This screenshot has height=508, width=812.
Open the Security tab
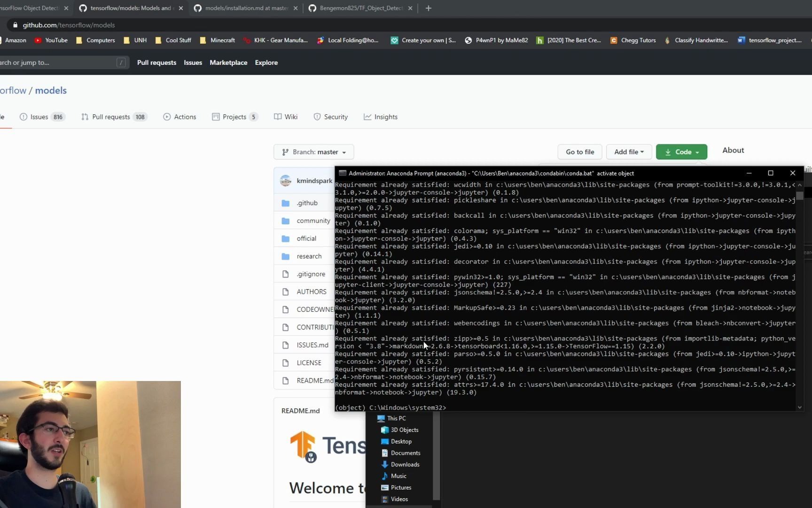(x=330, y=117)
